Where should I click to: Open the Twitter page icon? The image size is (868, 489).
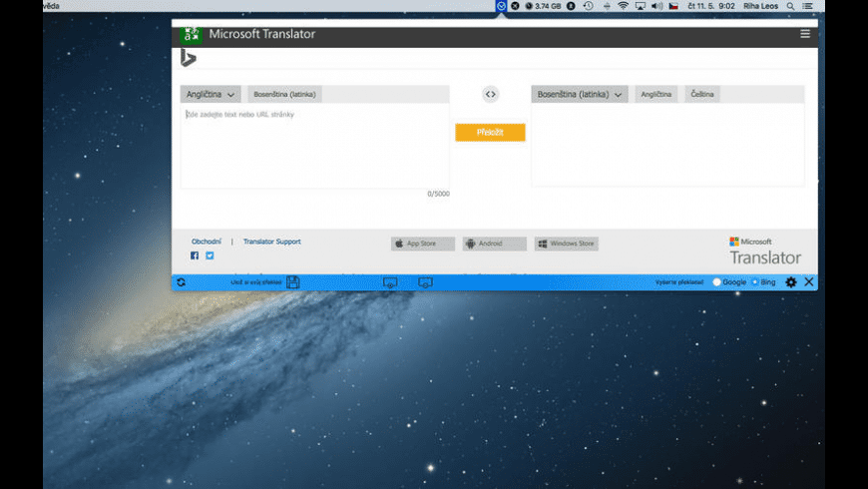pos(210,255)
